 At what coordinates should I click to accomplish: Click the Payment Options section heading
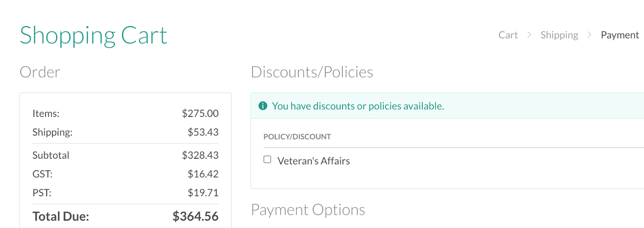[308, 210]
